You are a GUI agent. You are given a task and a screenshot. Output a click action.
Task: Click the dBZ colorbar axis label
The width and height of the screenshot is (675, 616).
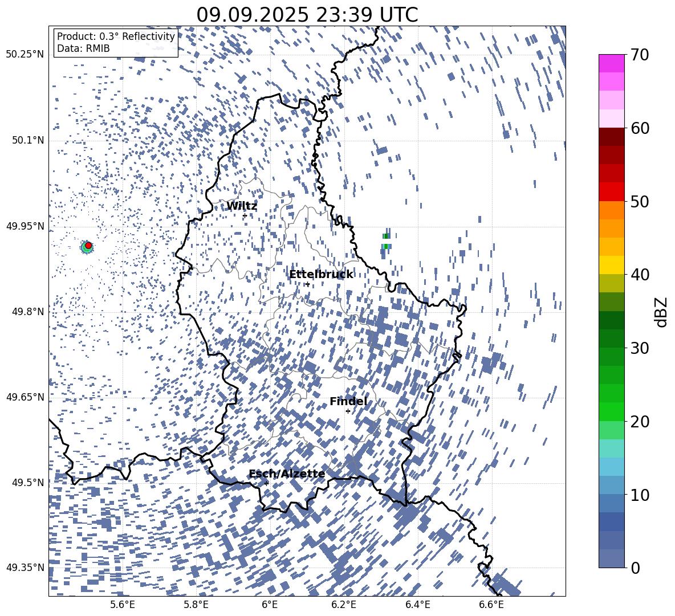tap(661, 312)
